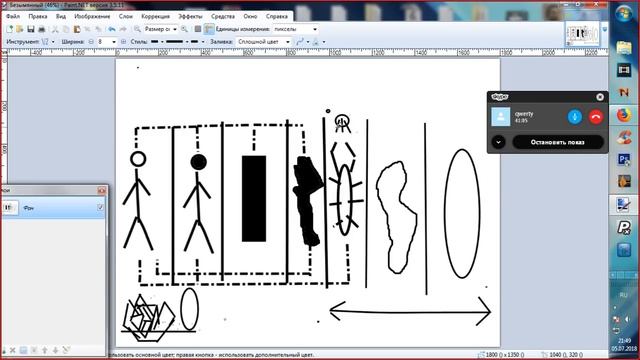The height and width of the screenshot is (360, 640).
Task: Click the increase line width plus button
Action: point(123,42)
